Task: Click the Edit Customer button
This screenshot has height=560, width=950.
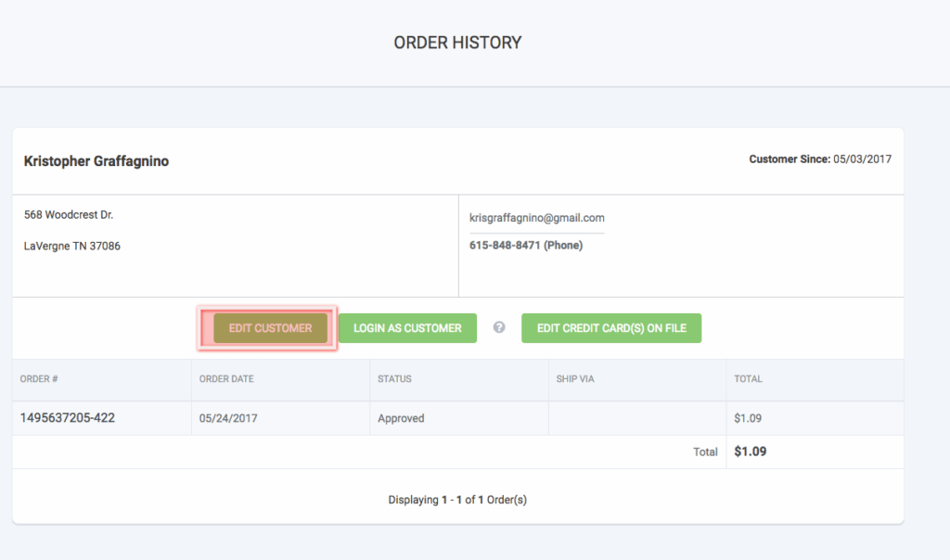Action: tap(270, 328)
